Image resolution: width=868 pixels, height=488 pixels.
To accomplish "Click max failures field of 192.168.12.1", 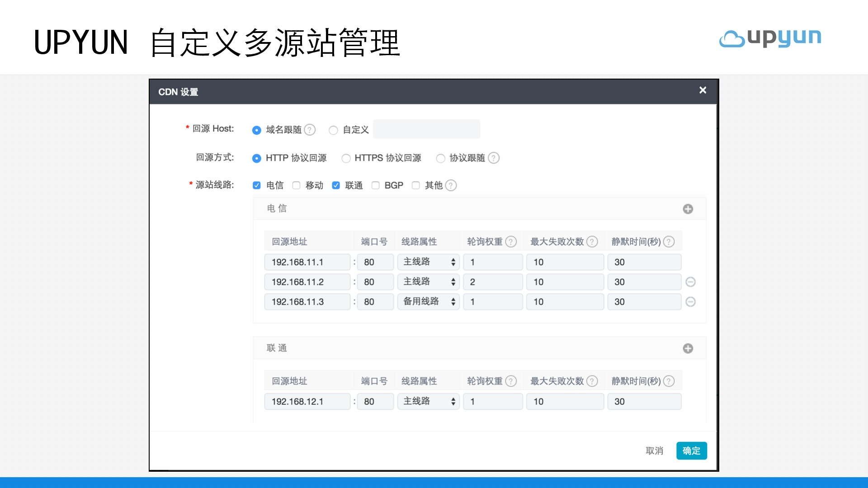I will pos(565,402).
